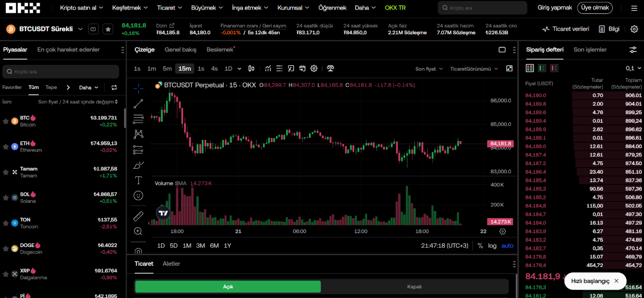Select the trend line drawing tool
644x298 pixels.
(138, 103)
